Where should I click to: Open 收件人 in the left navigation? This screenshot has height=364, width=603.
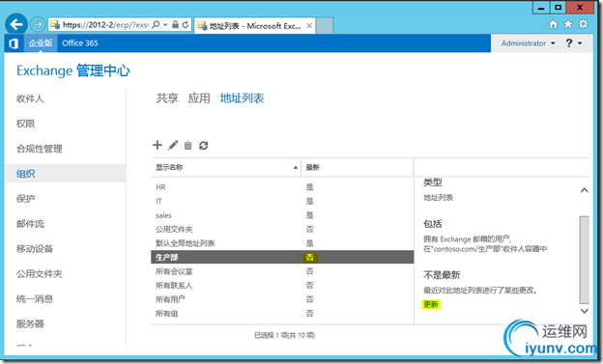pos(30,98)
